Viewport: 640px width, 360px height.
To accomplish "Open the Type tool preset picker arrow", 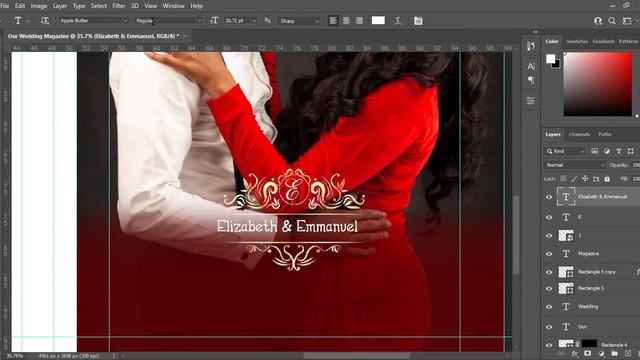I will tap(28, 20).
